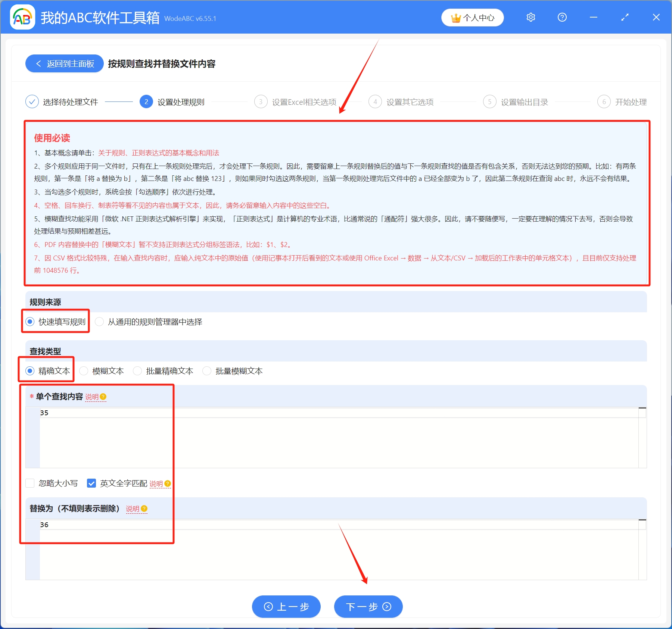The height and width of the screenshot is (629, 672).
Task: Click the title bar question mark help icon
Action: [x=562, y=17]
